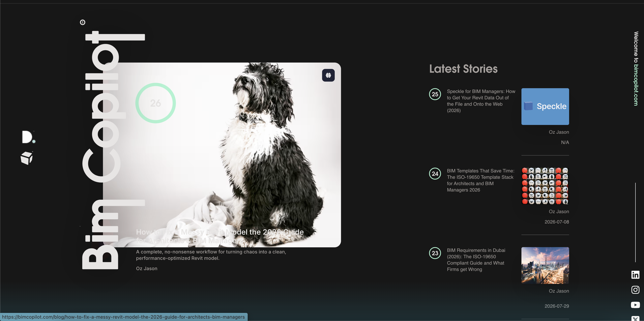Click the brain icon on featured image
The height and width of the screenshot is (321, 644).
coord(328,75)
